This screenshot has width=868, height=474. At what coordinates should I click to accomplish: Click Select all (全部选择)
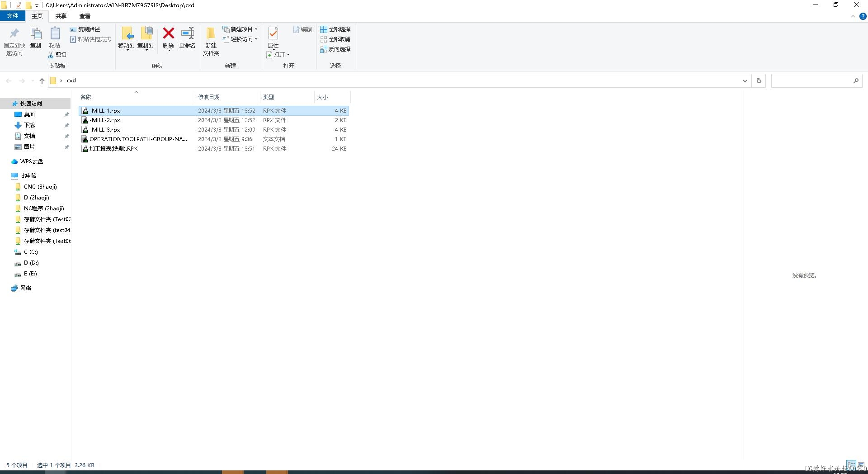(x=335, y=29)
